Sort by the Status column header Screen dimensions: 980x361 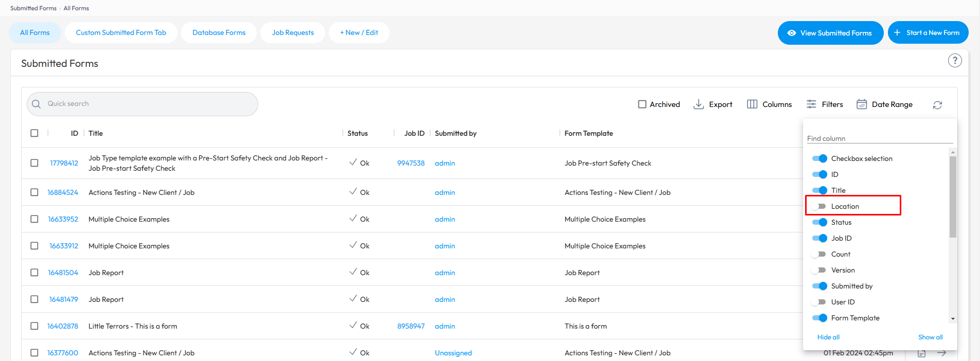[x=358, y=133]
